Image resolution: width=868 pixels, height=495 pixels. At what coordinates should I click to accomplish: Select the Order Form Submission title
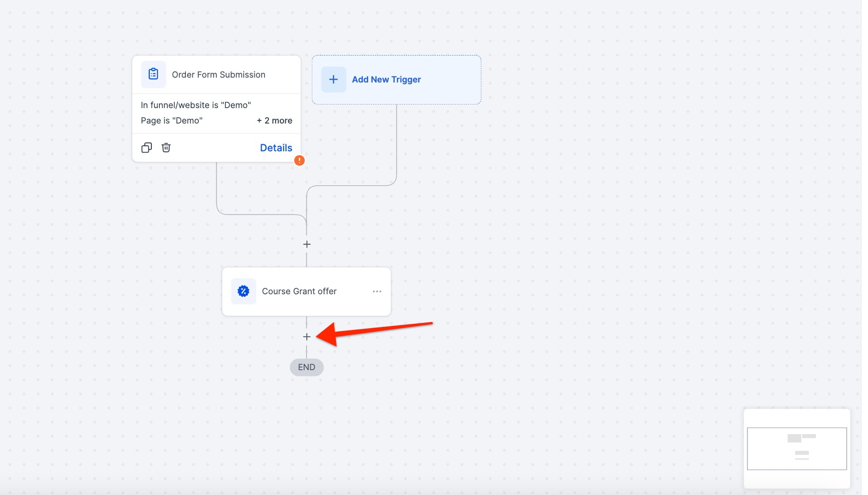(x=219, y=75)
